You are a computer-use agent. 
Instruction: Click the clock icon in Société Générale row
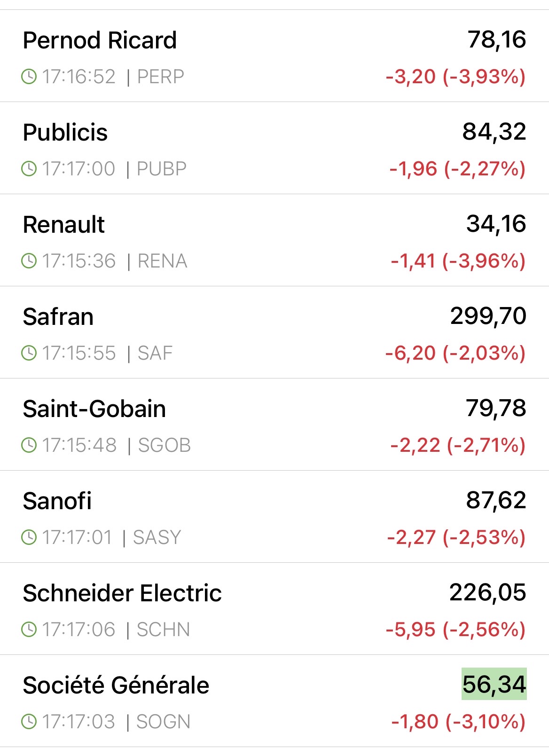coord(29,721)
